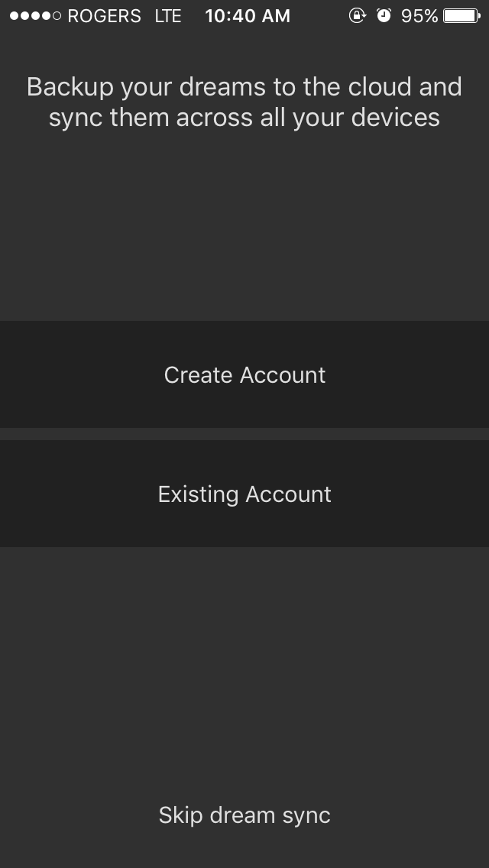The width and height of the screenshot is (489, 868).
Task: Click the word "sync" in the skip link
Action: pos(305,815)
